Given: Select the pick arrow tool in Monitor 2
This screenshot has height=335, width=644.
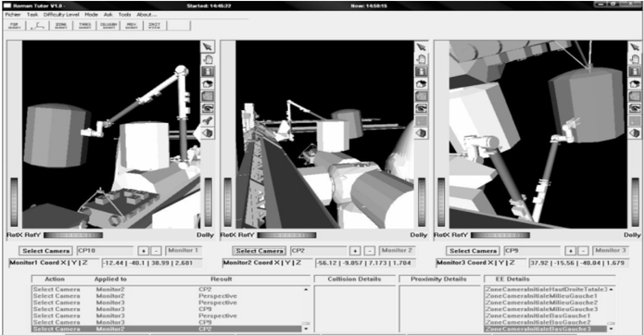Looking at the screenshot, I should click(421, 46).
